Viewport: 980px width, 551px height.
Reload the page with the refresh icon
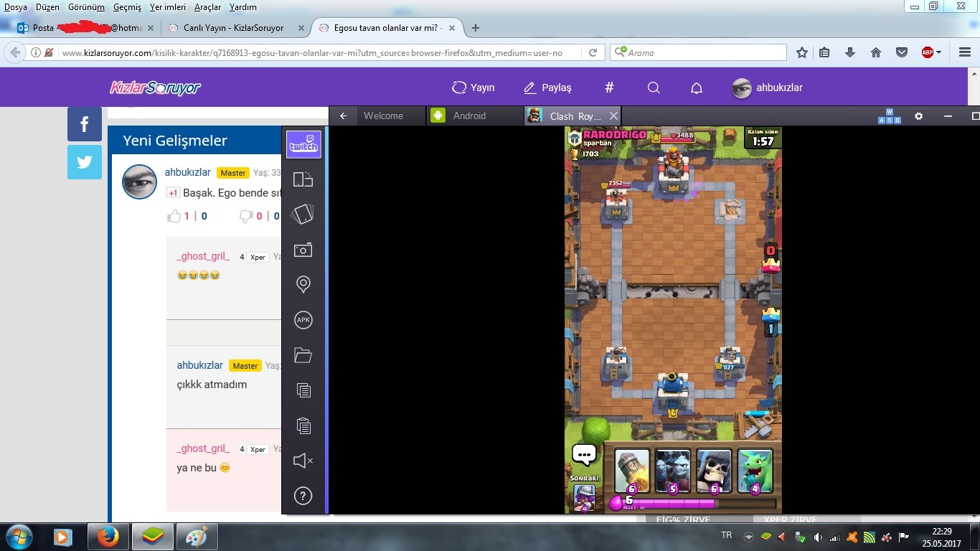point(593,53)
